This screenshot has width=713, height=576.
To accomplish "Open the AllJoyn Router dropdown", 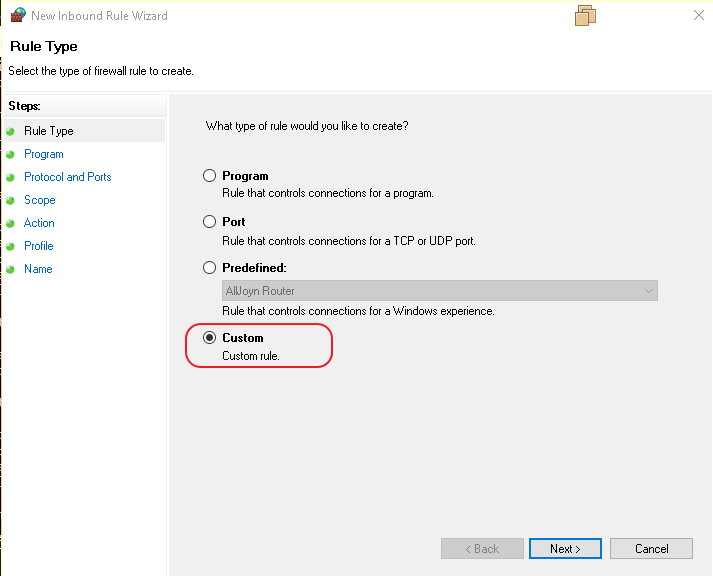I will pos(440,291).
